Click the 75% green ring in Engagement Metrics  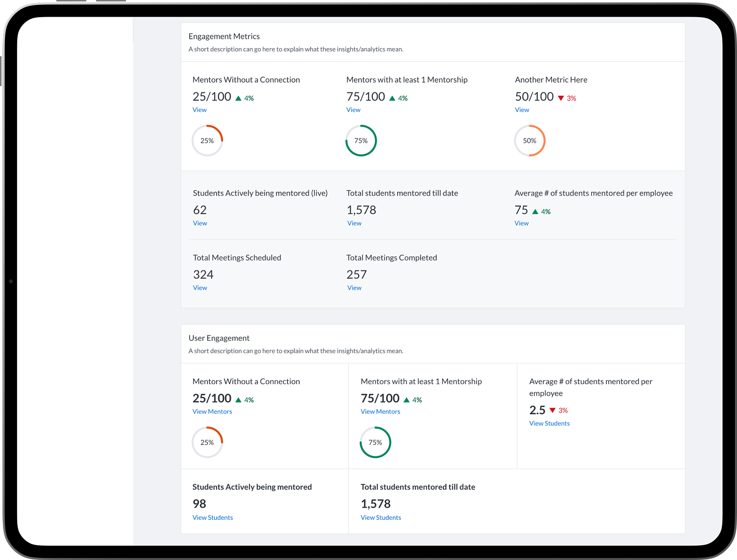coord(361,141)
